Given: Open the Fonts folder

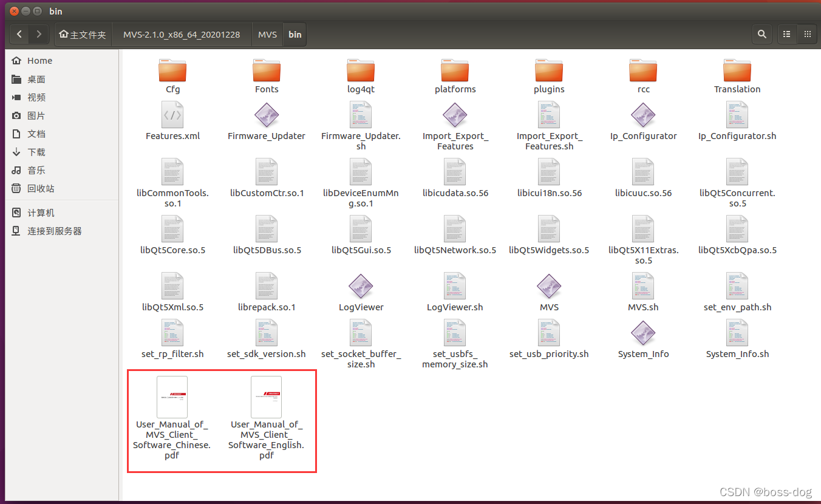Looking at the screenshot, I should (x=267, y=70).
